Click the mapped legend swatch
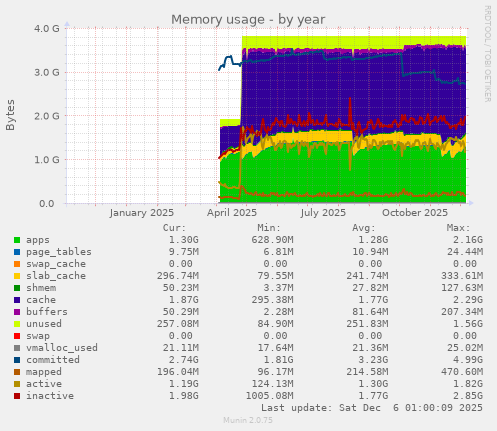497x431 pixels. pos(17,372)
